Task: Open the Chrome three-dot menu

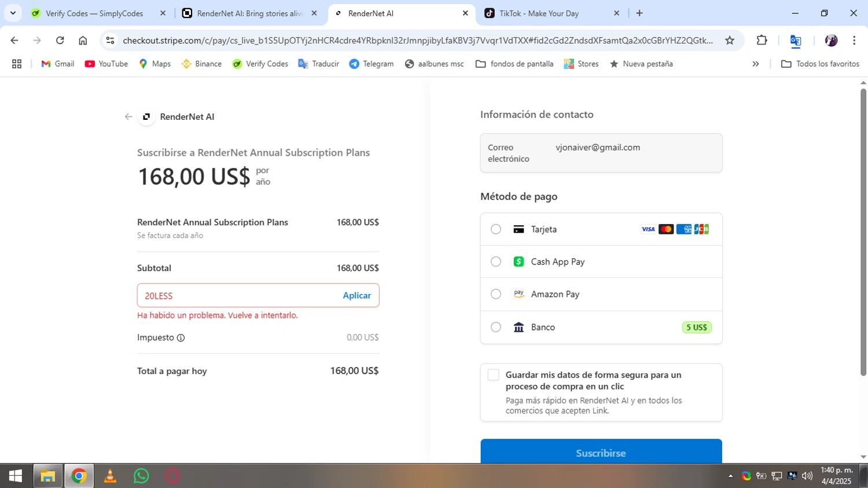Action: 854,40
